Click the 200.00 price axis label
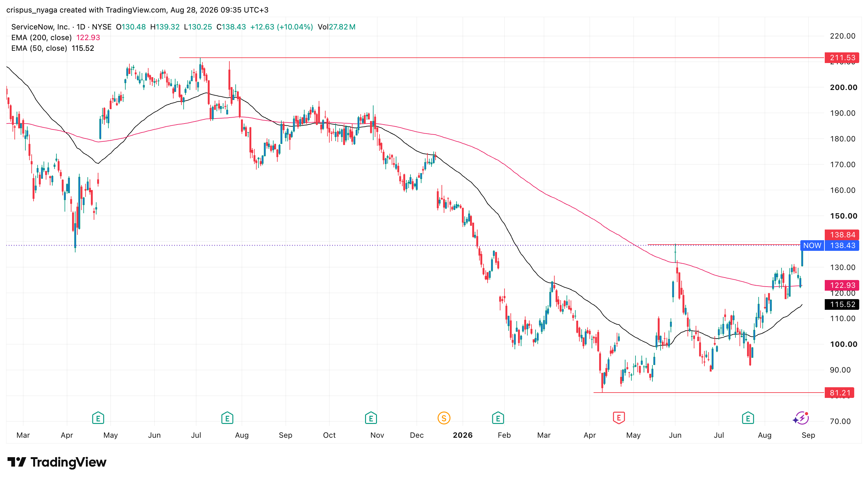The height and width of the screenshot is (481, 868). 844,87
